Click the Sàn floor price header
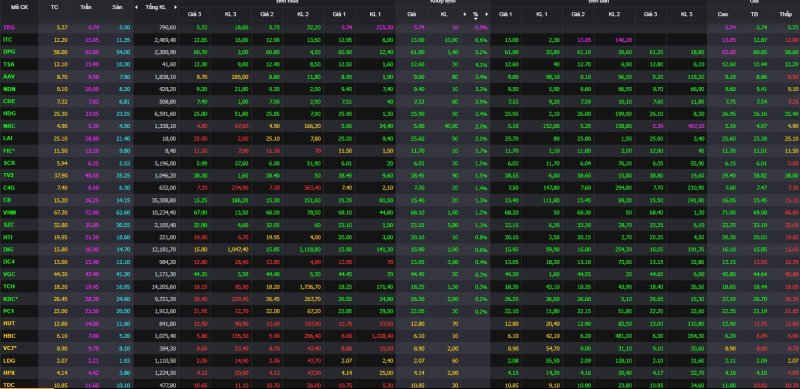Image resolution: width=800 pixels, height=389 pixels. click(116, 7)
